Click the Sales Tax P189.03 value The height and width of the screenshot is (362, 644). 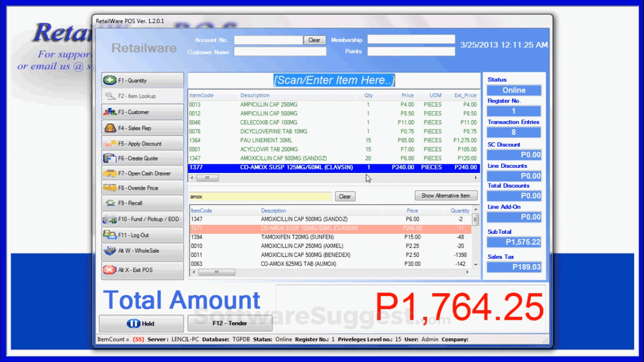click(514, 267)
